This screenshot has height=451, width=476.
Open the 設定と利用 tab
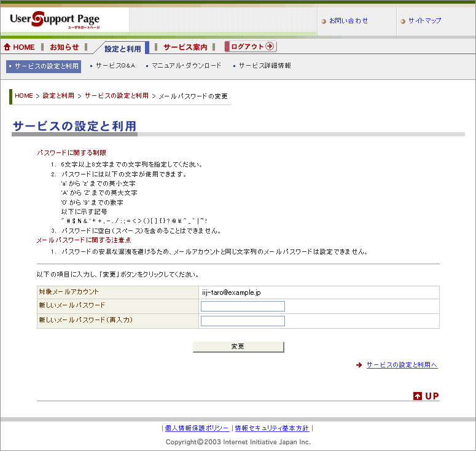pos(122,49)
